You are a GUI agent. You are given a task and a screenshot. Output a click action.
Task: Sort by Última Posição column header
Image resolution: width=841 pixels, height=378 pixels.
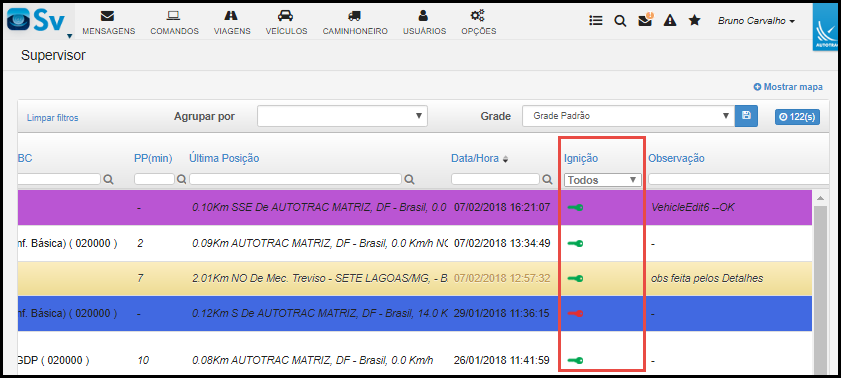coord(224,158)
